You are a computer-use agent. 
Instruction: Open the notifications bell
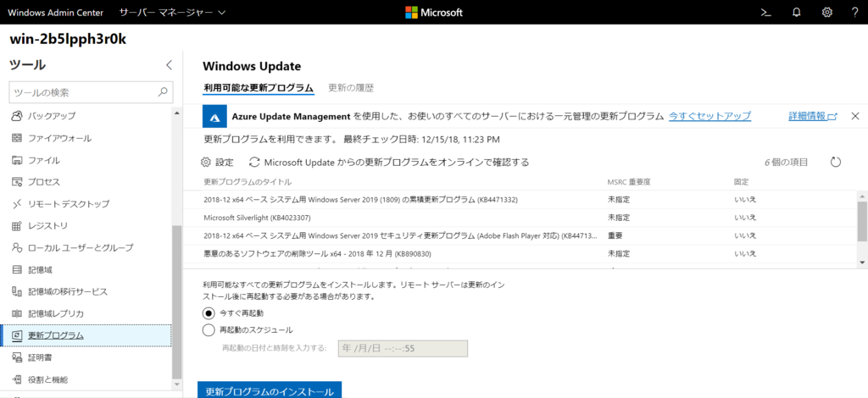coord(797,12)
